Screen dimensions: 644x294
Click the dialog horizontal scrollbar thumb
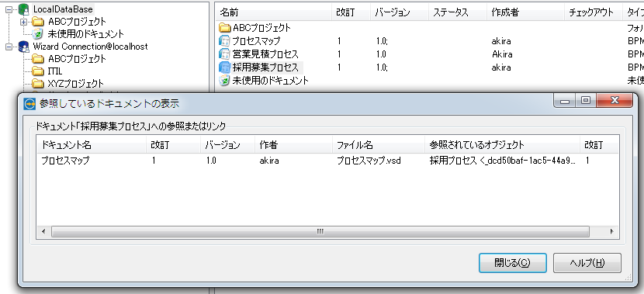click(x=320, y=232)
